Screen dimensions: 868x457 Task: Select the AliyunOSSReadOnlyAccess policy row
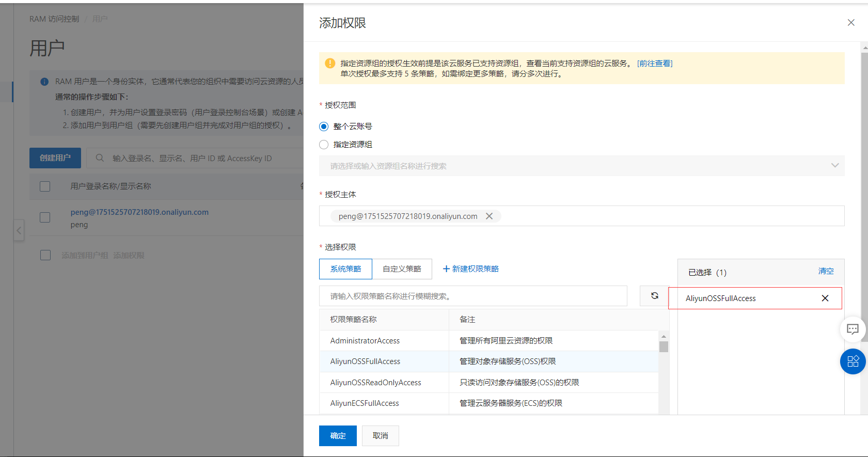point(488,383)
